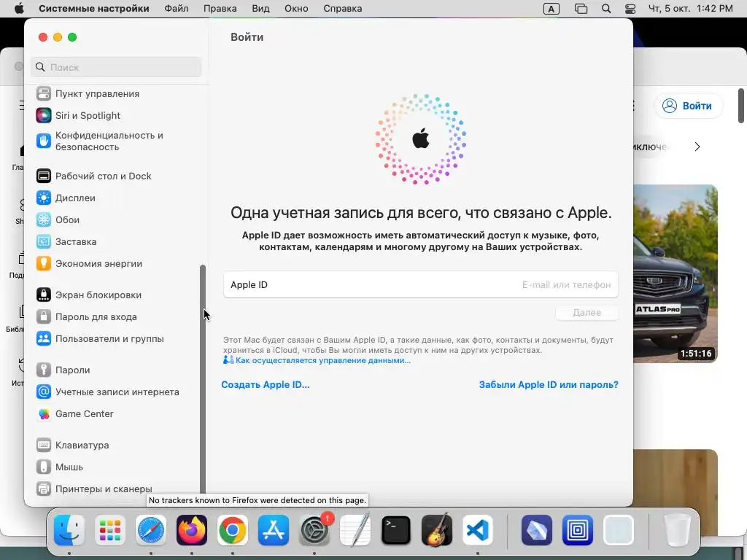Open the Trash in the Dock
747x560 pixels.
tap(678, 530)
